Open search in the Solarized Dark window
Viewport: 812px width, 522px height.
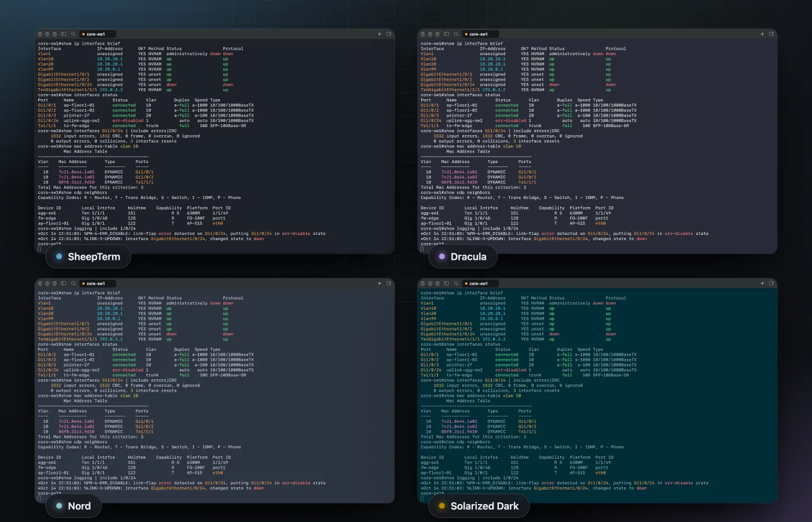(x=456, y=284)
